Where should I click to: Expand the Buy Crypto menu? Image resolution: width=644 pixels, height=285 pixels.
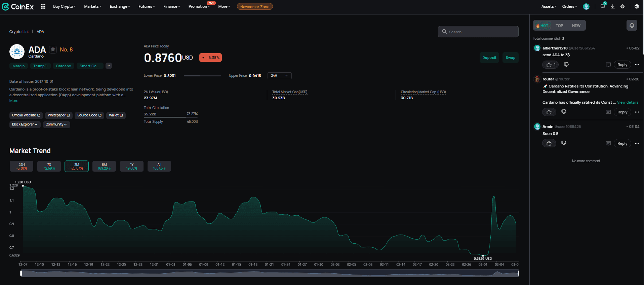64,6
